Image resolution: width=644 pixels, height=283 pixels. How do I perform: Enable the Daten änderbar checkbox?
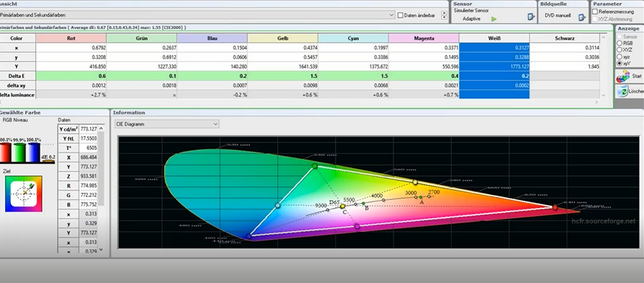tap(401, 15)
